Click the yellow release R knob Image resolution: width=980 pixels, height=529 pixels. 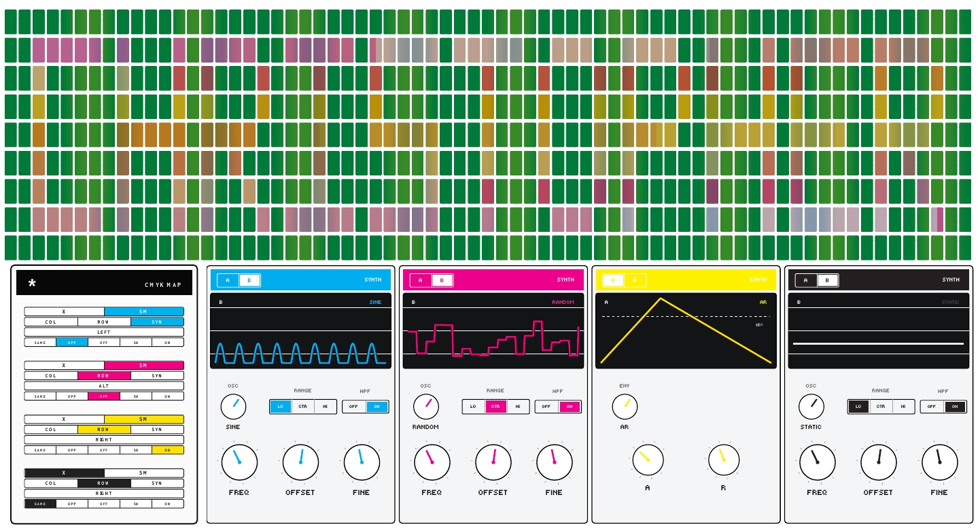[723, 460]
